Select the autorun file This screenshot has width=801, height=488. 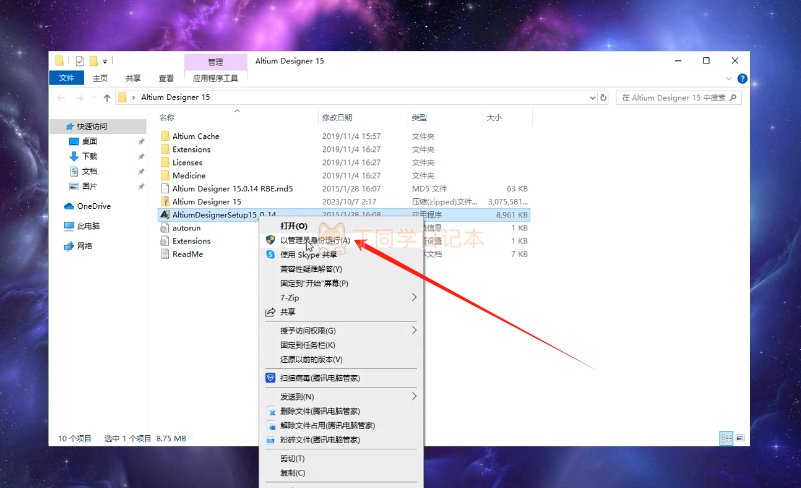pos(186,228)
